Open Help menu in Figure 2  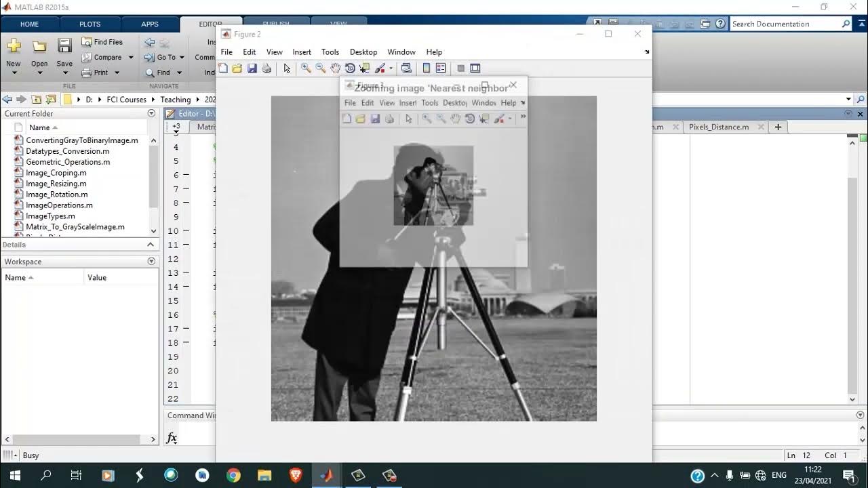pos(434,52)
